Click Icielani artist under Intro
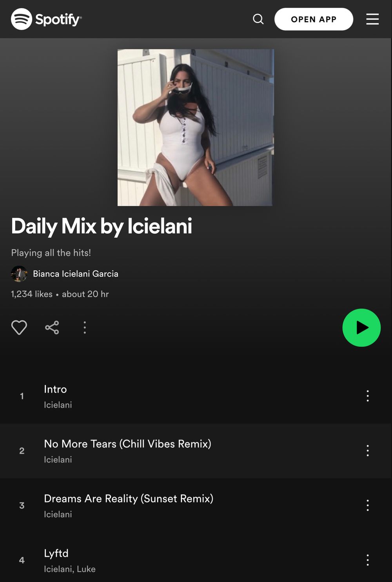Viewport: 392px width, 582px height. (58, 405)
